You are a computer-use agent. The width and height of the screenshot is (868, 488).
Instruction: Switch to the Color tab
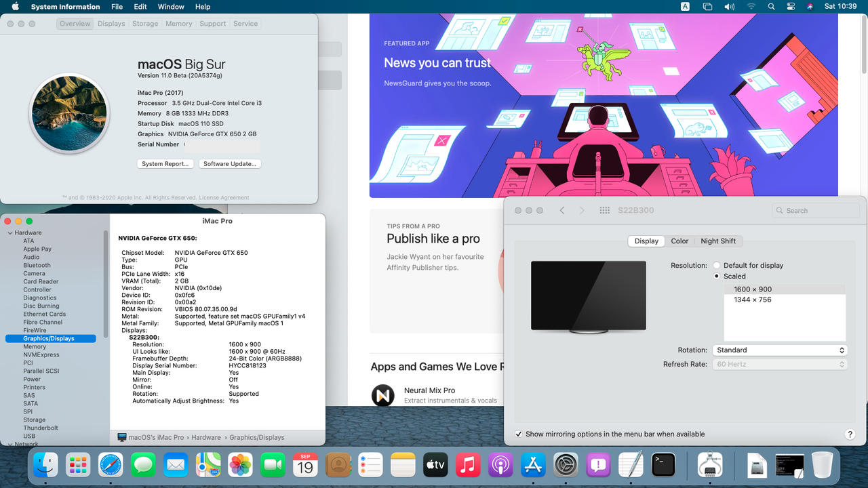[679, 241]
